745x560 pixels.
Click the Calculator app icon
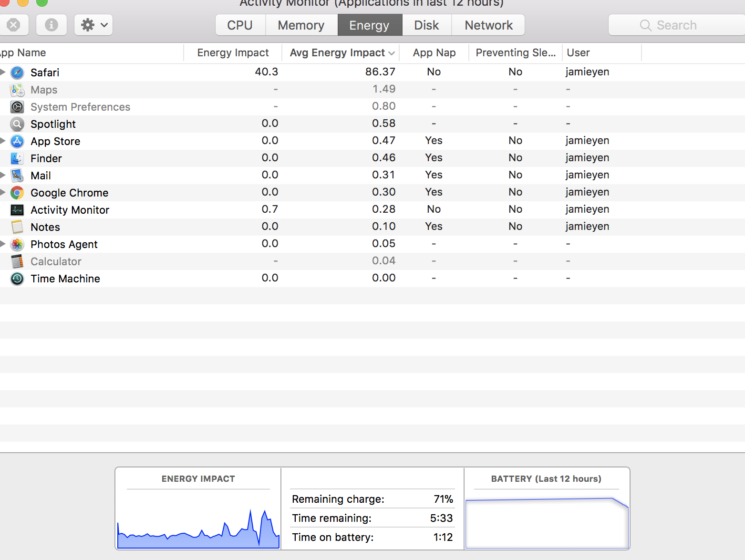(17, 261)
